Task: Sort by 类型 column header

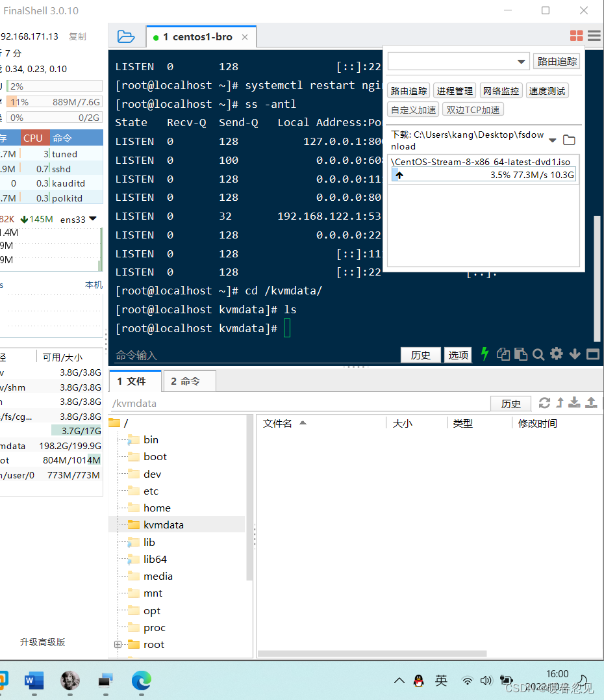Action: (x=480, y=423)
